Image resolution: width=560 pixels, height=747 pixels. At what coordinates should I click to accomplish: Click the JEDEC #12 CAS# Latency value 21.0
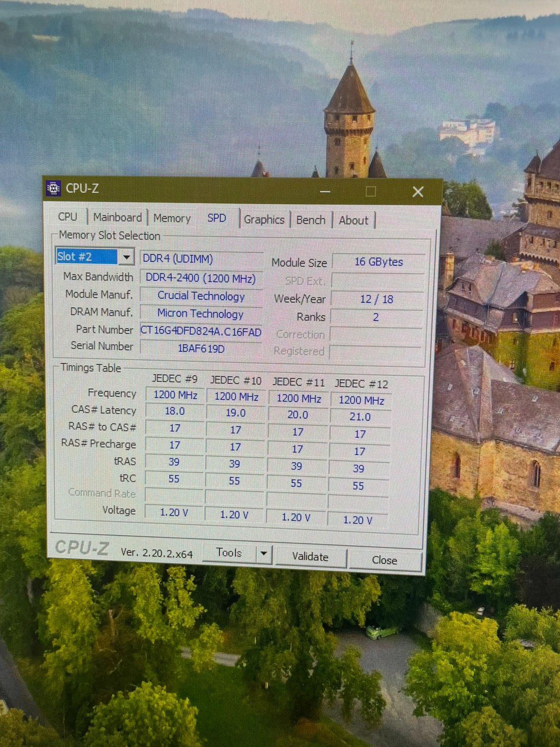[360, 417]
